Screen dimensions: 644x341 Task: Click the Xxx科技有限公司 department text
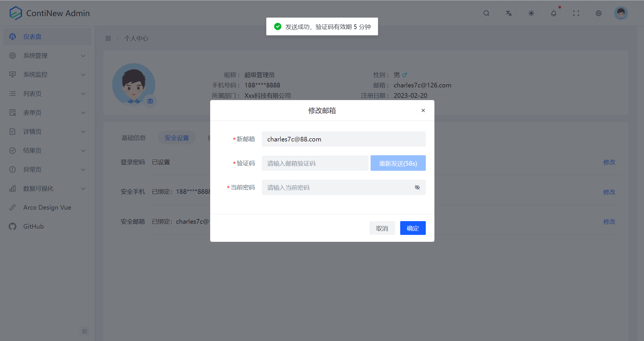click(x=268, y=95)
